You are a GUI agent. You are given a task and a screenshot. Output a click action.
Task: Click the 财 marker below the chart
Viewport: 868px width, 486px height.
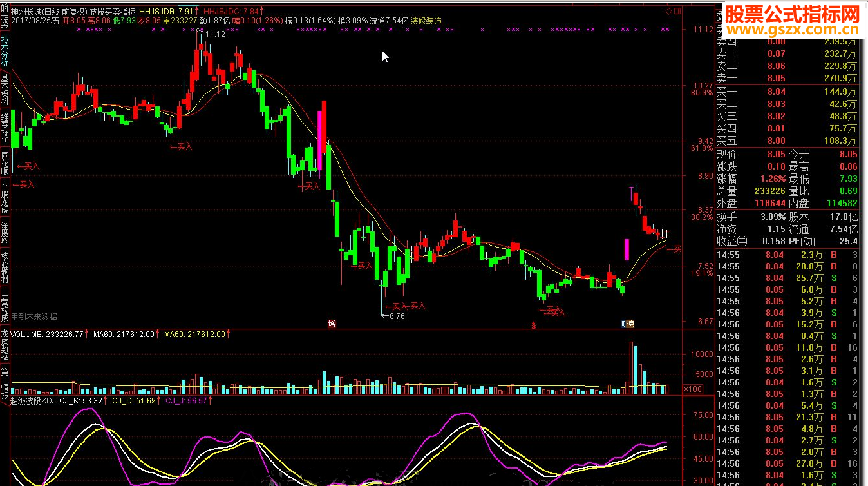(x=623, y=324)
